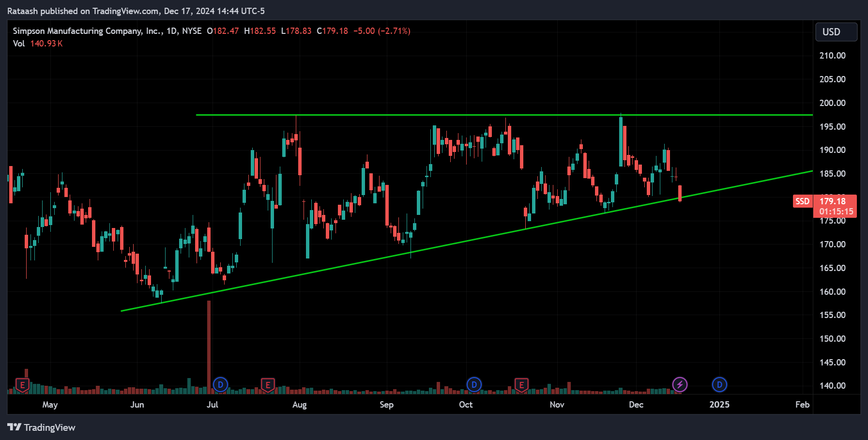Click the Simpson Manufacturing Company, Inc. title
Screen dimensions: 868x440
click(88, 31)
